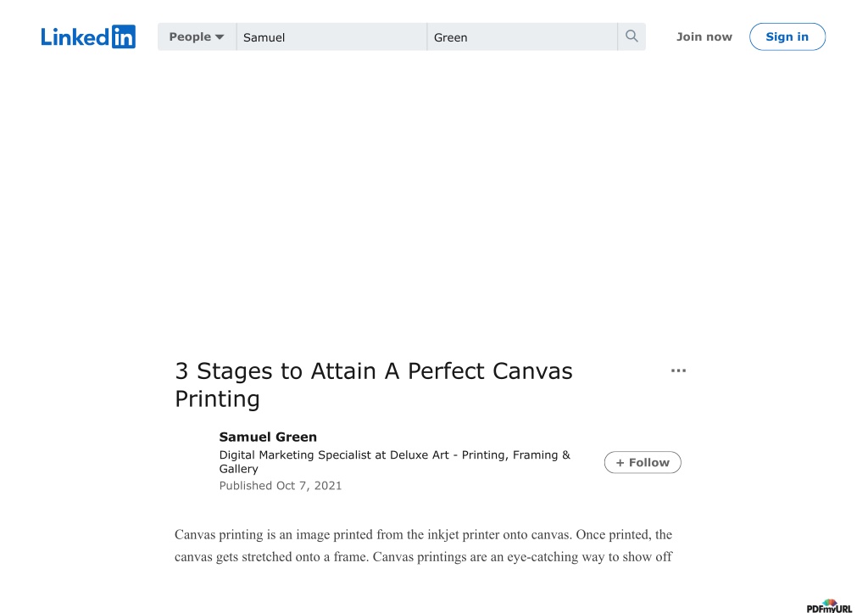
Task: Click the blue 'in' square of the logo
Action: (x=124, y=36)
